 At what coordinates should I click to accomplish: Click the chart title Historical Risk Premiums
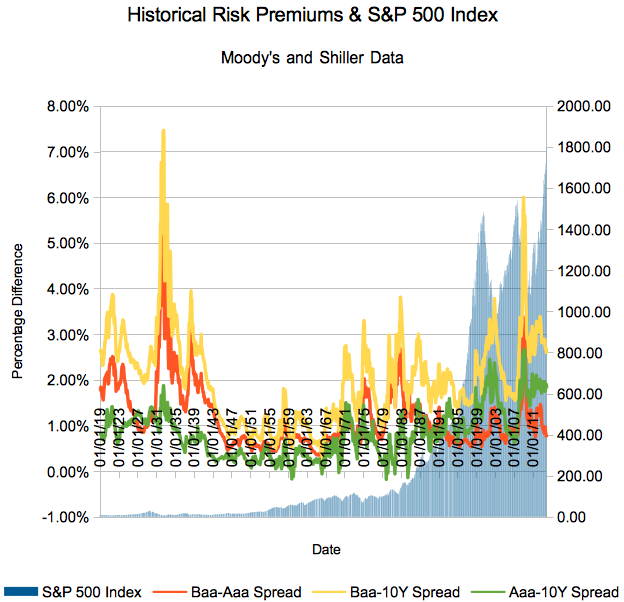[x=311, y=17]
